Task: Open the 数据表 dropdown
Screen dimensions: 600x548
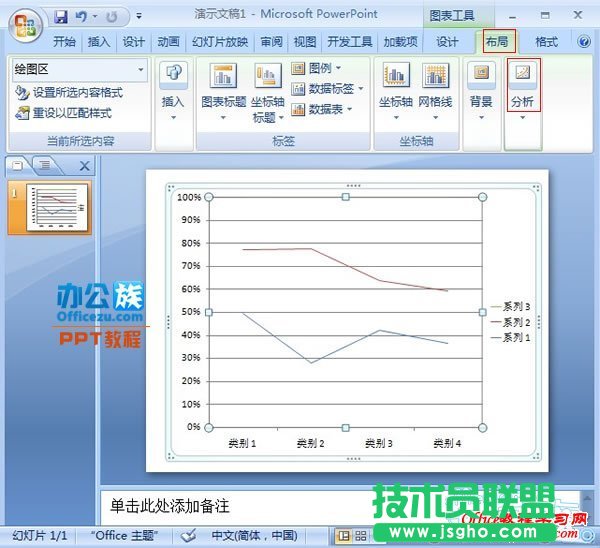Action: point(321,109)
